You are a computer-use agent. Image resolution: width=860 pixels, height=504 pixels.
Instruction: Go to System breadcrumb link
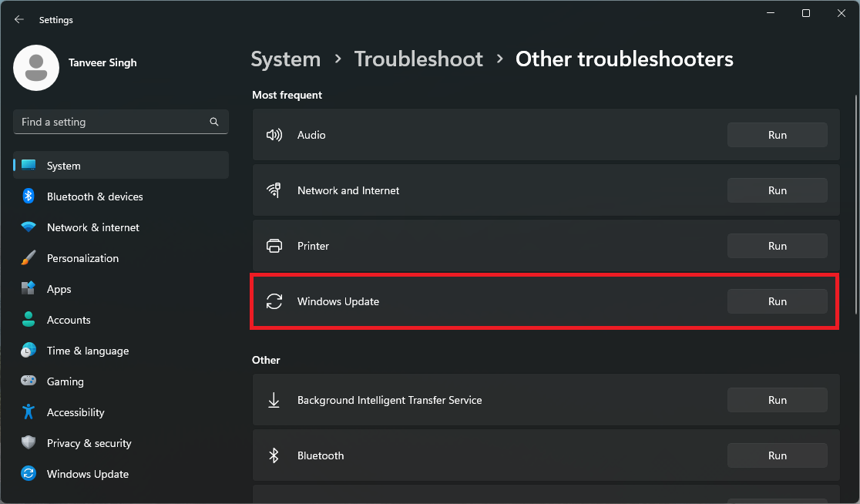(285, 59)
